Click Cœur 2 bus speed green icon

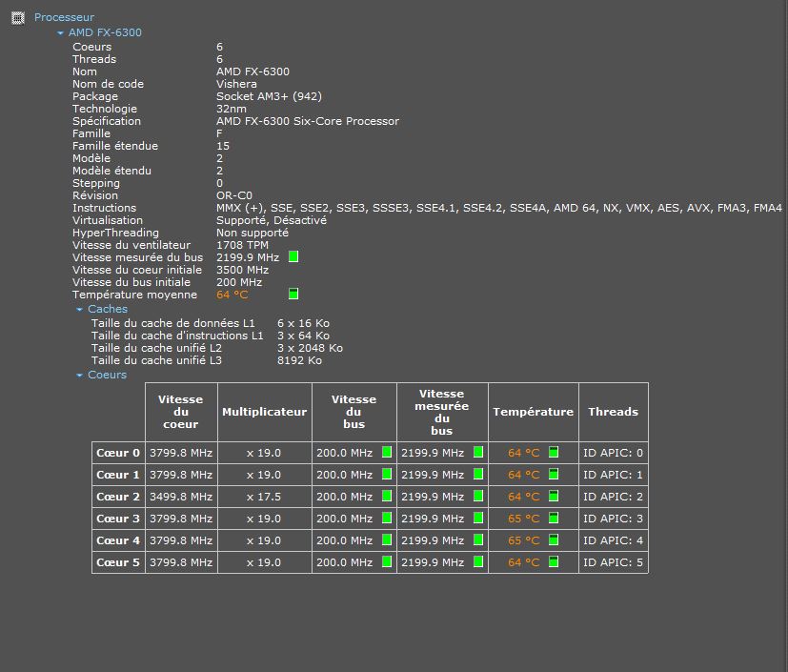[x=387, y=497]
